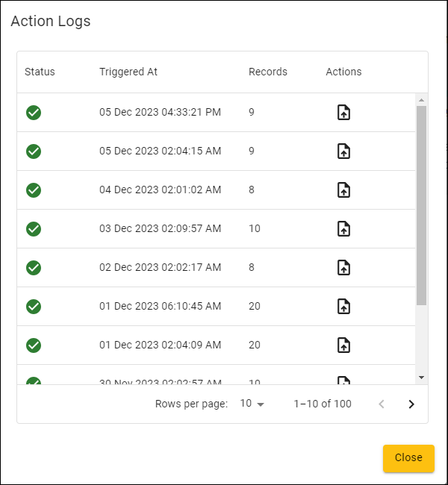Select the 04 Dec 2023 02:01:02 AM timestamp
The height and width of the screenshot is (485, 448).
point(160,190)
